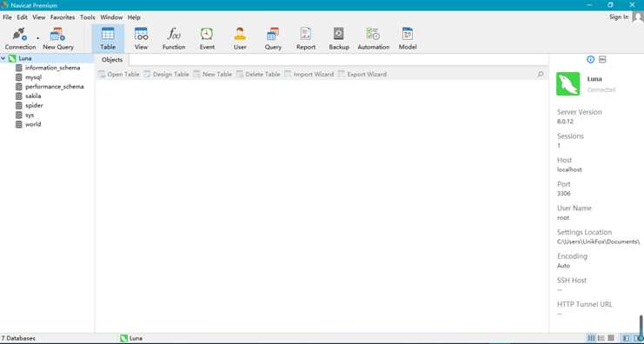The width and height of the screenshot is (644, 344).
Task: Open the Model toolbar icon
Action: 408,38
